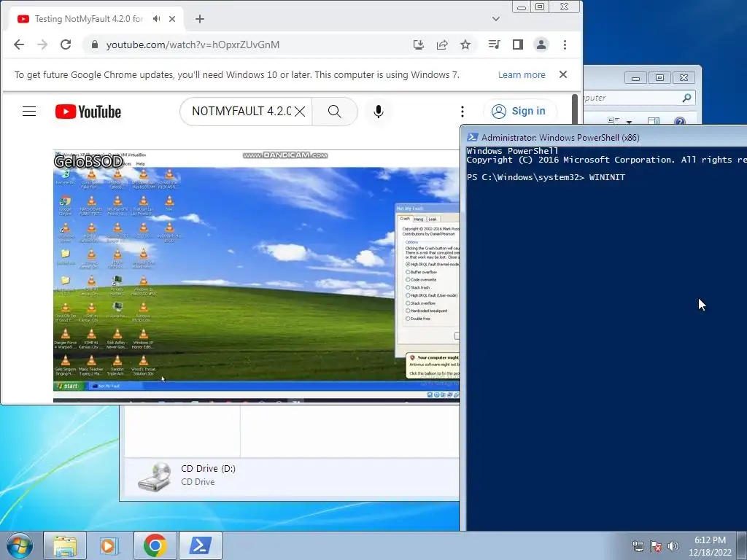Screen dimensions: 747x560
Task: Dismiss the Chrome update infobar
Action: (563, 75)
